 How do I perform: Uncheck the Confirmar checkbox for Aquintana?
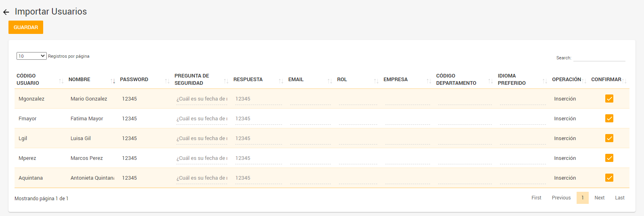(609, 178)
